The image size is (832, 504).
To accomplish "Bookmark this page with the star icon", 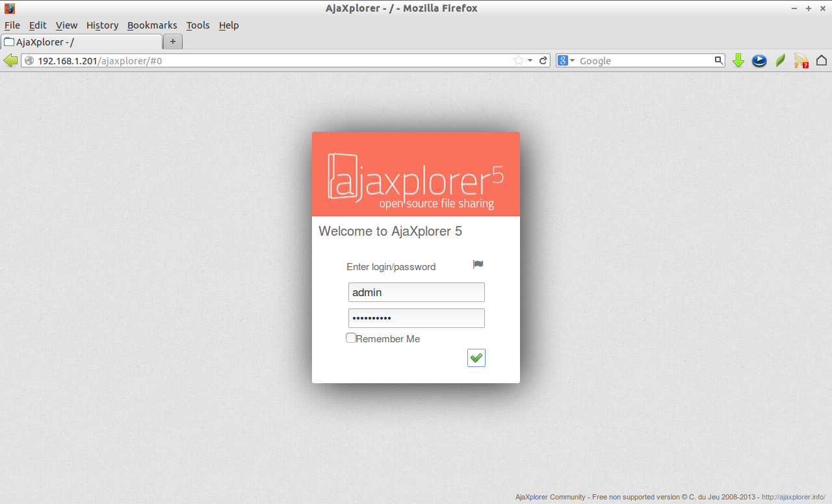I will coord(519,60).
